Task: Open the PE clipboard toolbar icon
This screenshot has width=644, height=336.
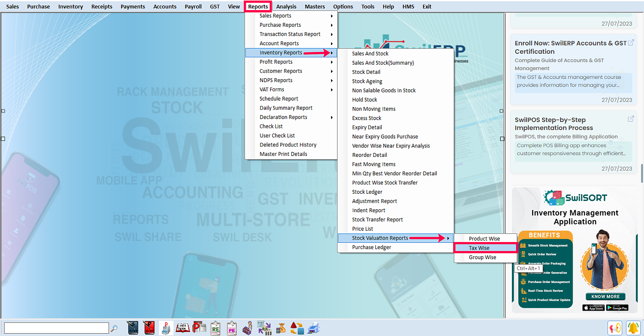Action: click(x=232, y=328)
